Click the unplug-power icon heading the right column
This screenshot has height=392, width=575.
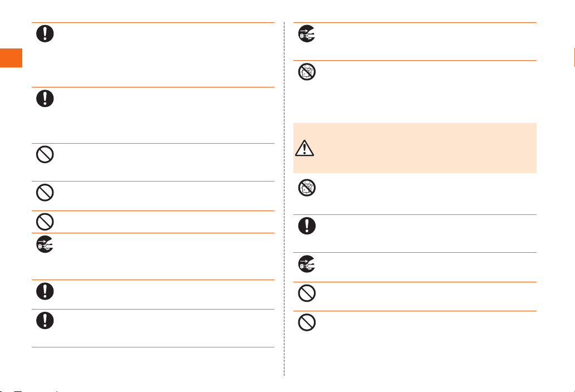click(307, 34)
